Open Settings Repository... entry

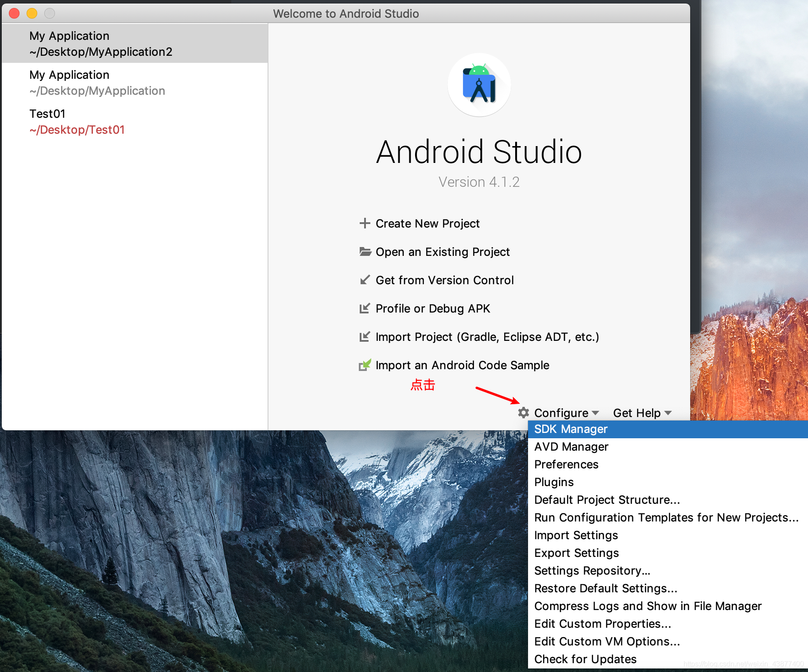(668, 571)
